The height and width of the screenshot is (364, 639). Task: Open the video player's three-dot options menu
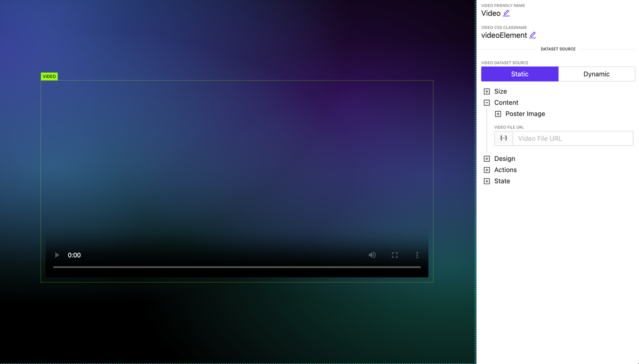point(417,255)
